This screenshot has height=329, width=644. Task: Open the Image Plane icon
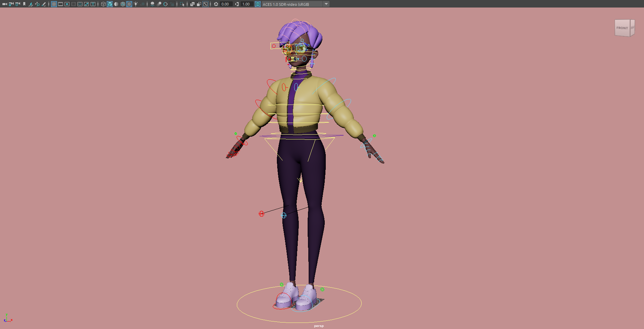click(30, 4)
